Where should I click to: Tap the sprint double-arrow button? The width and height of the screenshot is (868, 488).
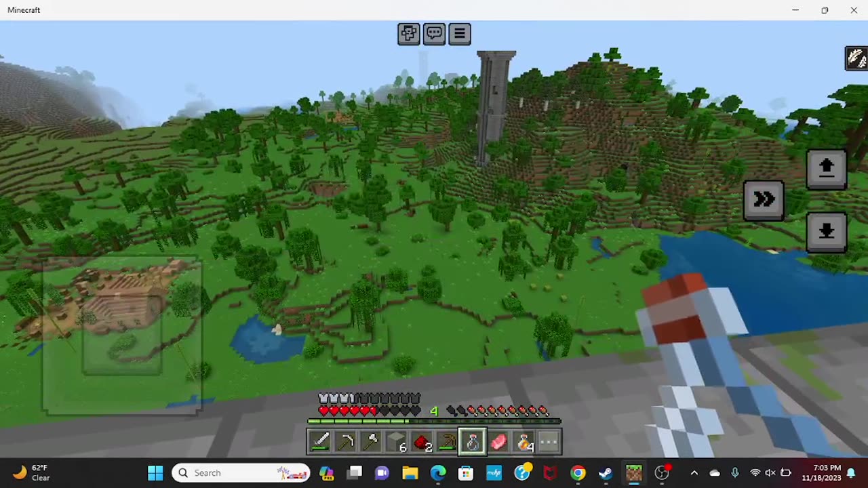click(x=764, y=200)
